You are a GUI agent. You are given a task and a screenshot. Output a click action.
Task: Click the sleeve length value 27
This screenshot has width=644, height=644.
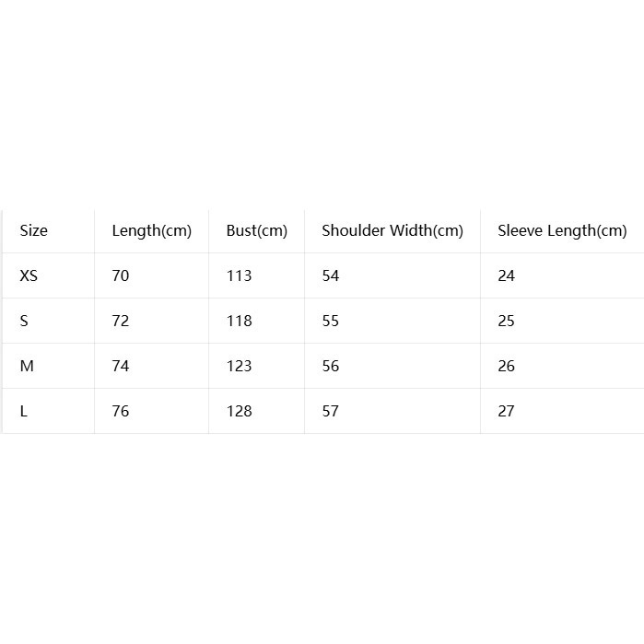(506, 411)
